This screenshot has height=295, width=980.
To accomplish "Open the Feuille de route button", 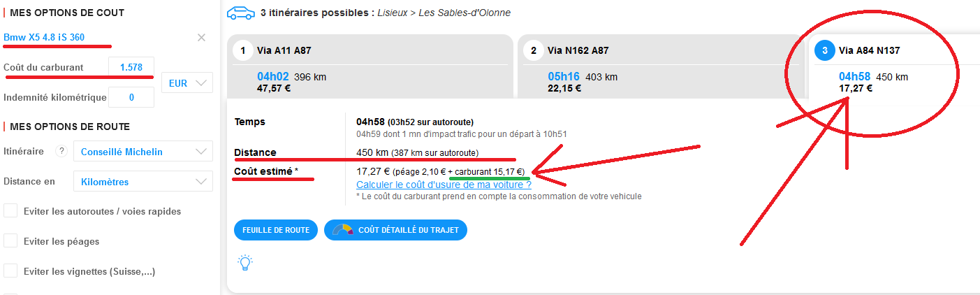I will coord(276,230).
